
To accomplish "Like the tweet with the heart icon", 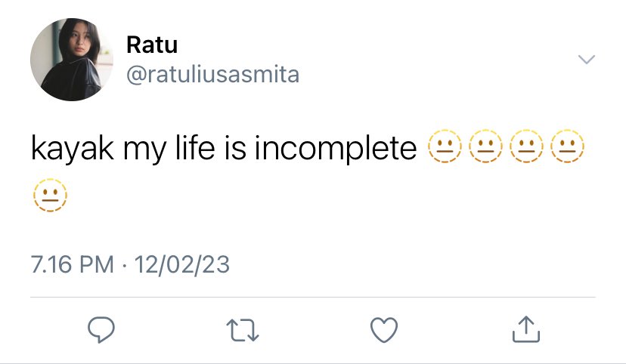I will tap(384, 330).
